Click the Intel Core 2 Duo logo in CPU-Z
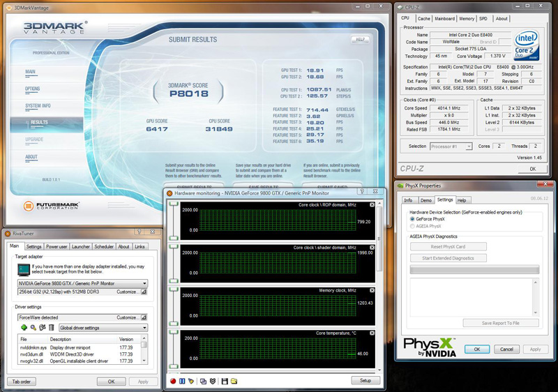 coord(527,45)
